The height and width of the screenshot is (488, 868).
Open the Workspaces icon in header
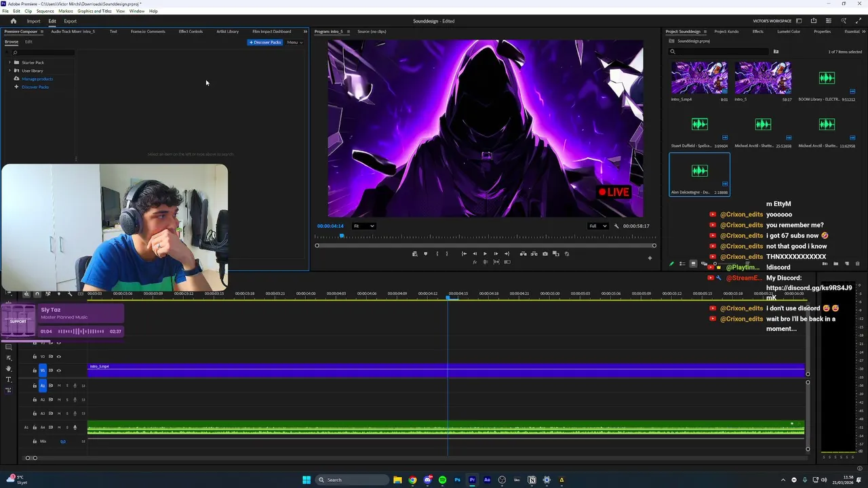(799, 21)
